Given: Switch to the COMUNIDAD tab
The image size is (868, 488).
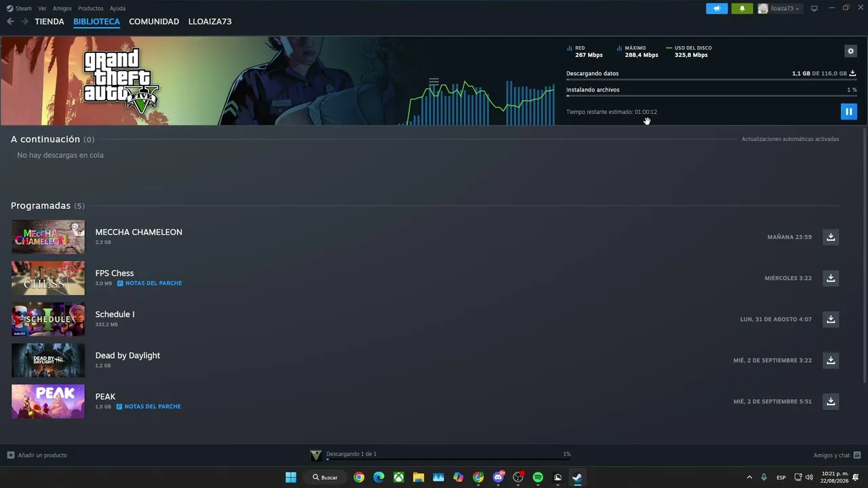Looking at the screenshot, I should [154, 22].
